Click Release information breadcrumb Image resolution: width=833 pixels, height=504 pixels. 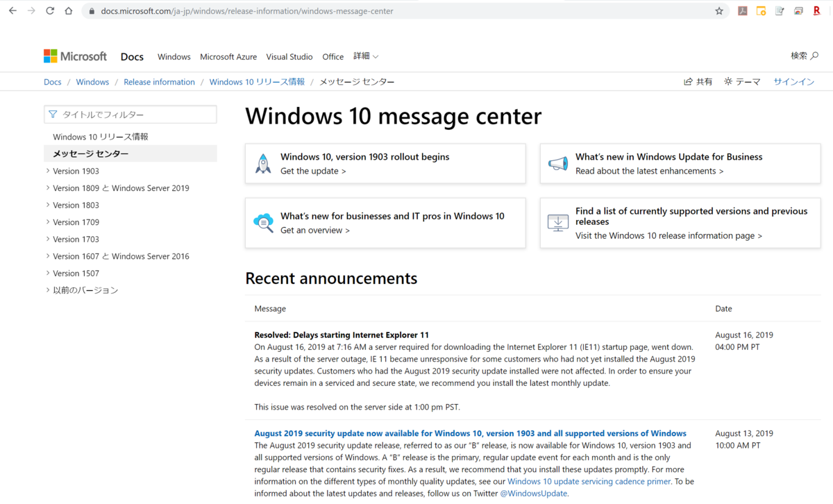click(x=159, y=82)
